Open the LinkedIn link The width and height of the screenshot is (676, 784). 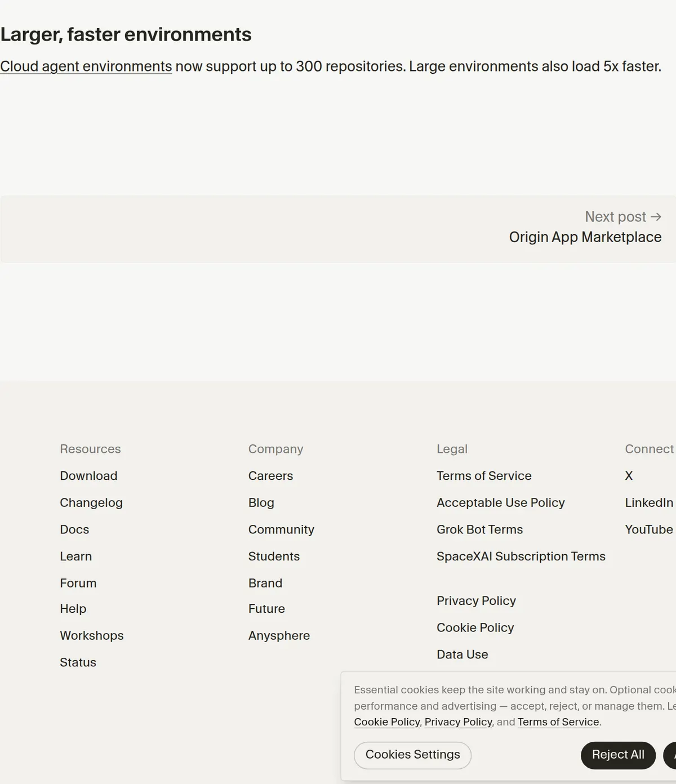[649, 503]
